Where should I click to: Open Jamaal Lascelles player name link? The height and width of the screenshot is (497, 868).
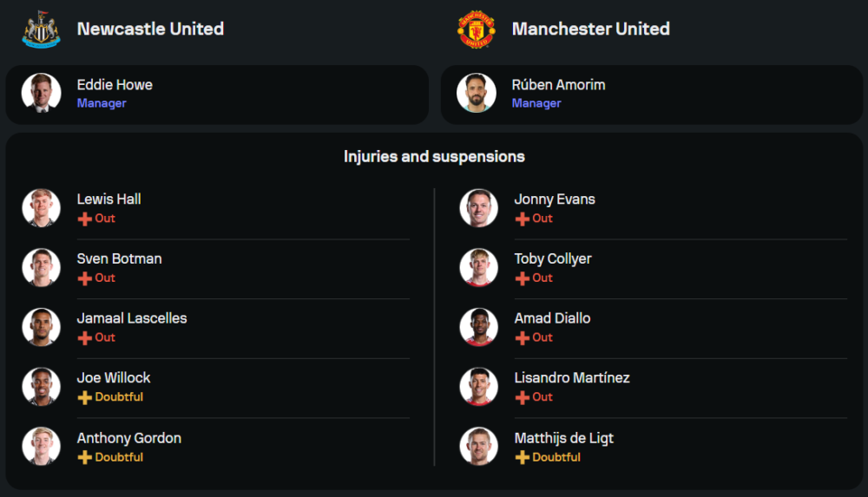click(x=132, y=318)
